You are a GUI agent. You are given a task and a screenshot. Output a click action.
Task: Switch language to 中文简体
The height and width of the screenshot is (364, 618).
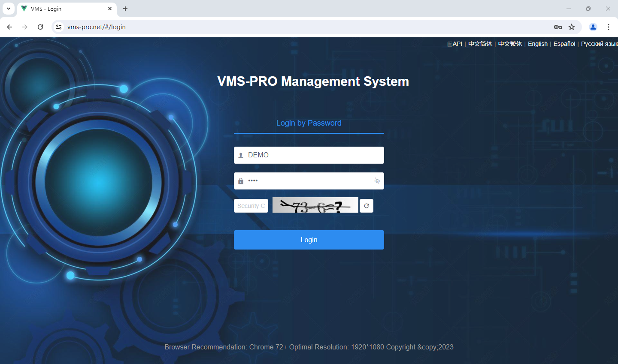[480, 44]
